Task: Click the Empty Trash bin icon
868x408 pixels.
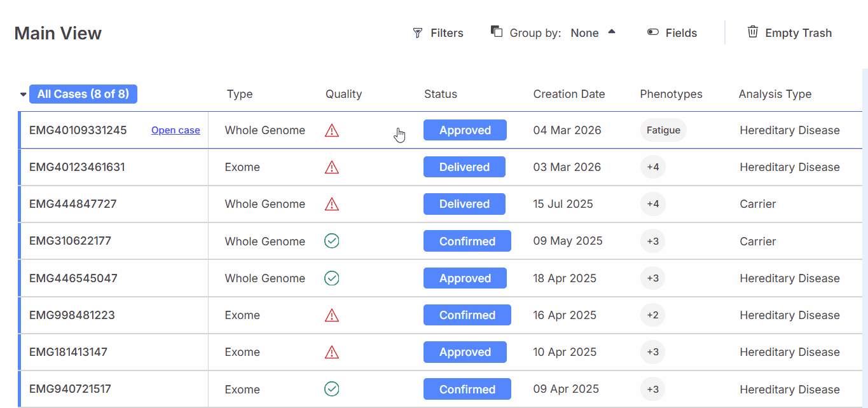Action: 753,32
